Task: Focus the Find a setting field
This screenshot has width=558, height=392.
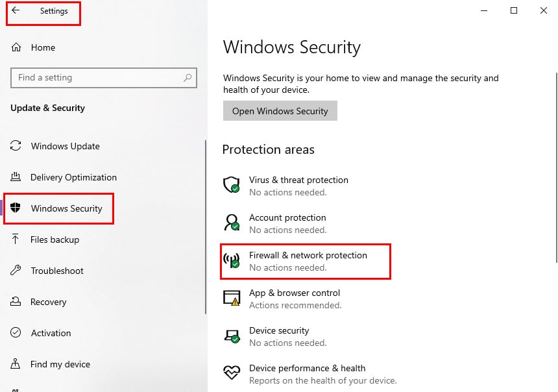Action: click(104, 78)
